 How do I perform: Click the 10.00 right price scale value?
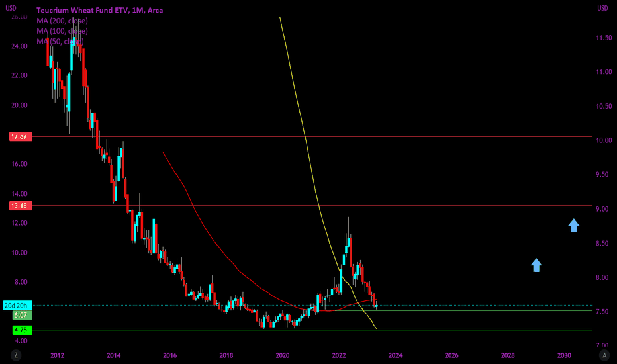(604, 140)
